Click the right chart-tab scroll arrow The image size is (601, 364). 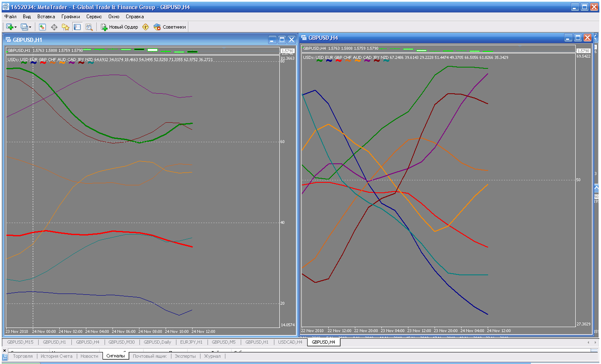coord(595,342)
